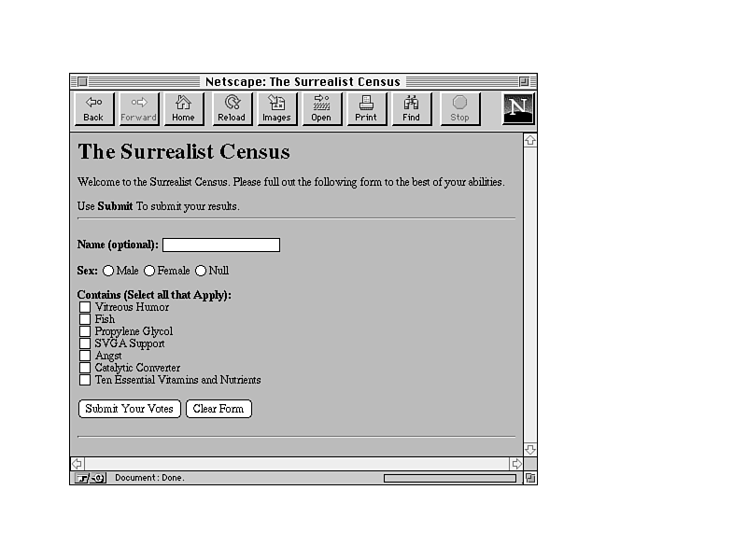Open a location with the Open icon
Screen dimensions: 747x560
click(321, 108)
